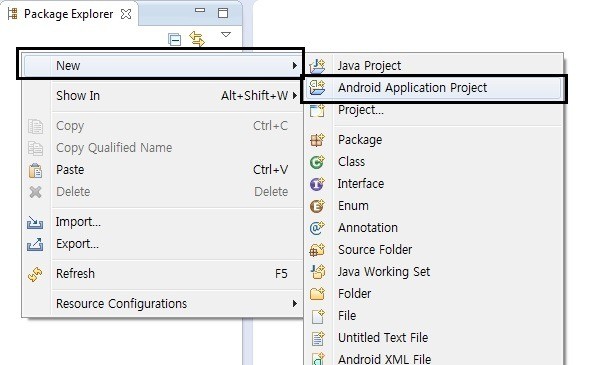
Task: Click the new Enum icon
Action: (x=317, y=206)
